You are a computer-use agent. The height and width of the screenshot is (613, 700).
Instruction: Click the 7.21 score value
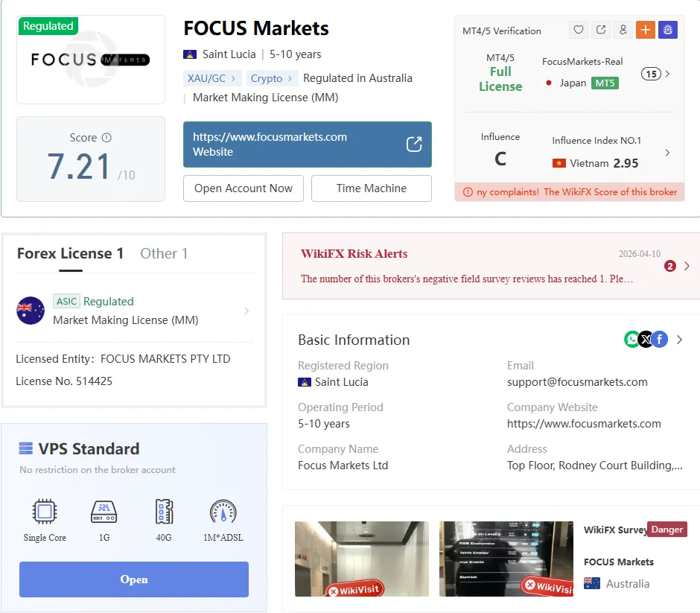(x=79, y=167)
